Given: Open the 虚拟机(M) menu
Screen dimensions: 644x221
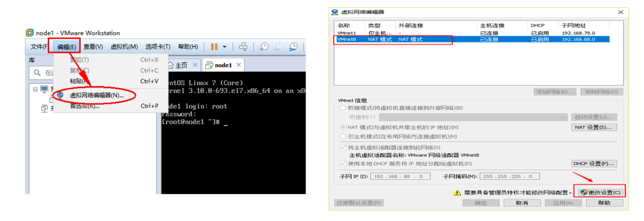Looking at the screenshot, I should click(124, 47).
